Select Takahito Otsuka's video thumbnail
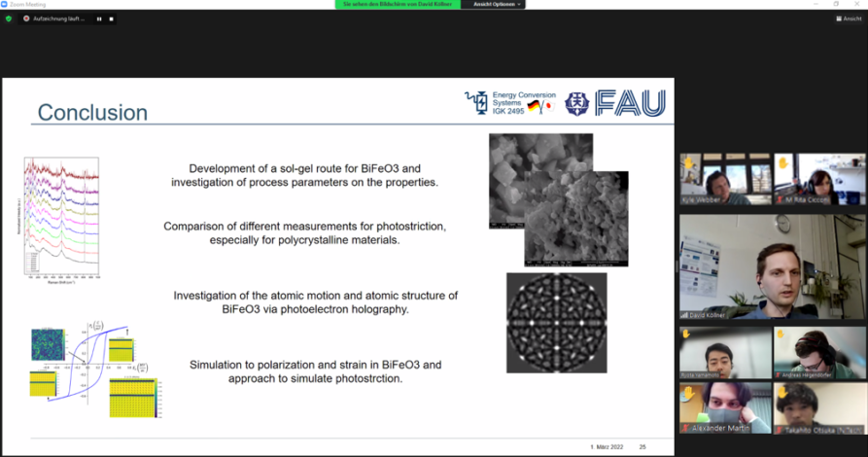The height and width of the screenshot is (457, 868). tap(819, 407)
